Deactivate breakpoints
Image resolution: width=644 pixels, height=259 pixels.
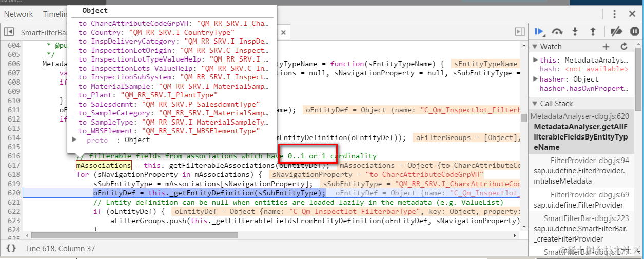pyautogui.click(x=616, y=31)
